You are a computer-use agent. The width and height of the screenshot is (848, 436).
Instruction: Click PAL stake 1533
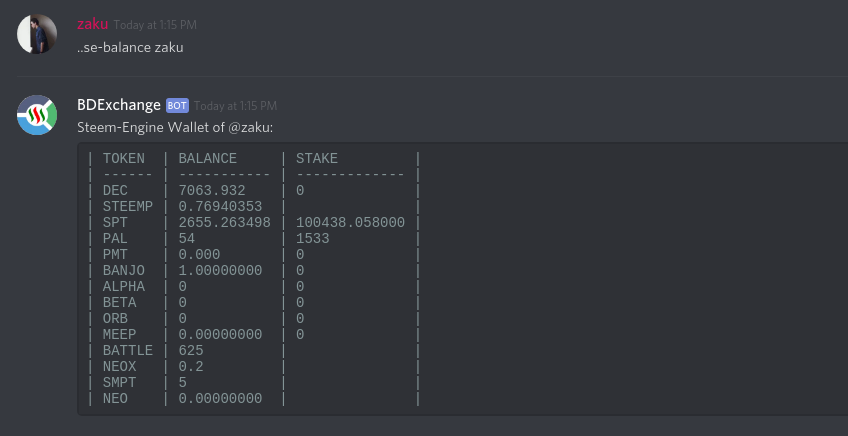313,239
